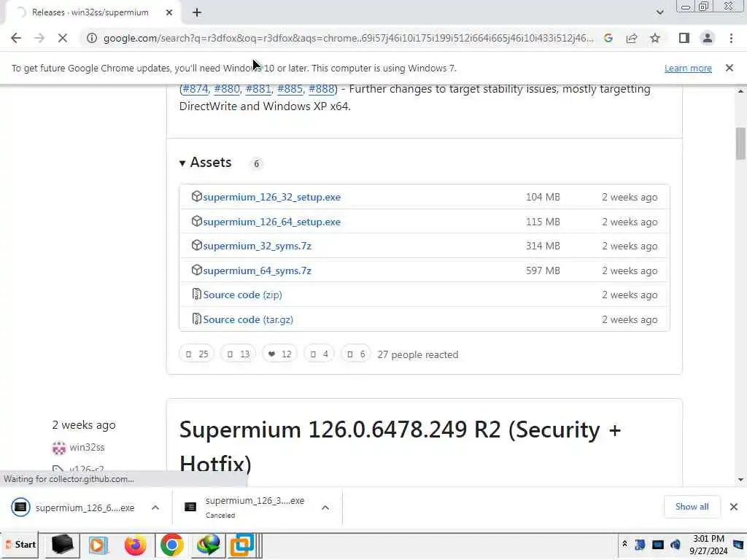Click the win32ss avatar image
747x560 pixels.
[58, 448]
